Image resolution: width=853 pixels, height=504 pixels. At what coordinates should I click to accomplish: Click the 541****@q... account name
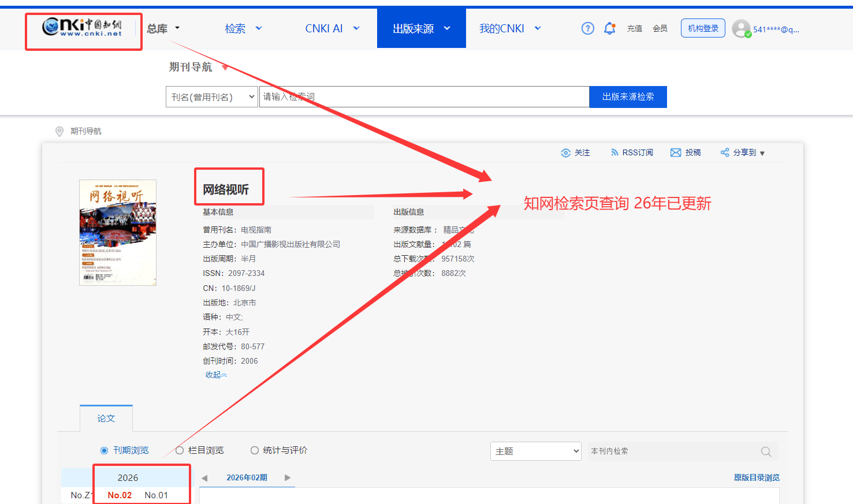776,29
